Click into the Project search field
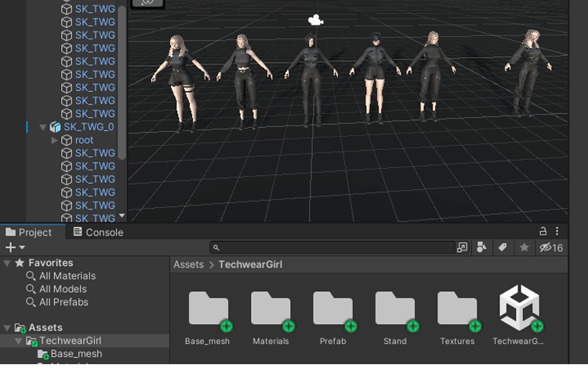Image resolution: width=588 pixels, height=383 pixels. (x=332, y=247)
